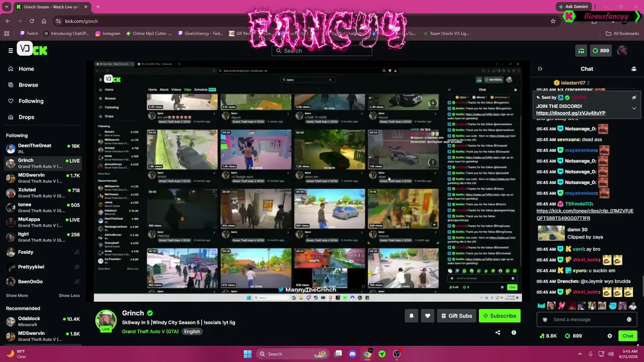Open Prettyykiwi channel in sidebar
644x362 pixels.
[43, 266]
